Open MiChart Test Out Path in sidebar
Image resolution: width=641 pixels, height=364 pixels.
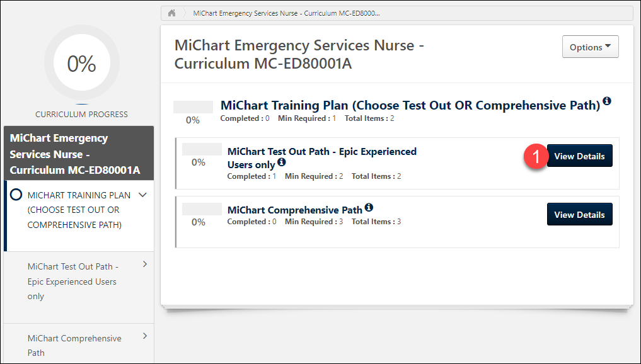point(72,282)
